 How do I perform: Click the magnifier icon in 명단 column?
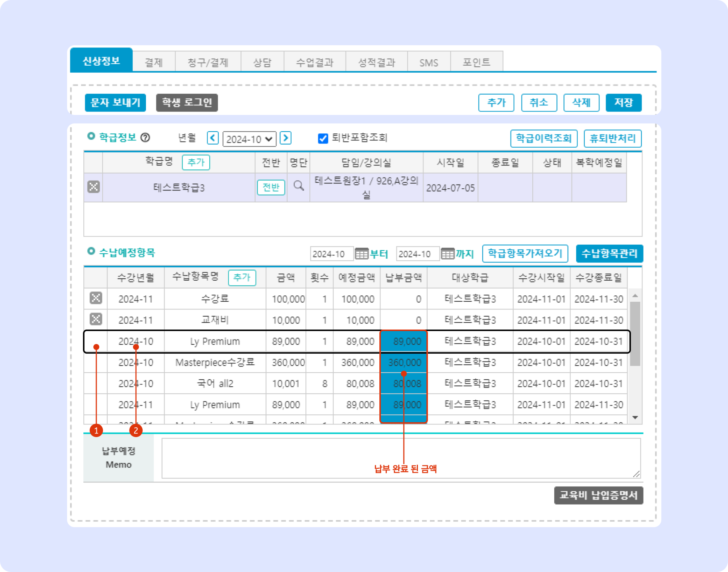click(299, 186)
